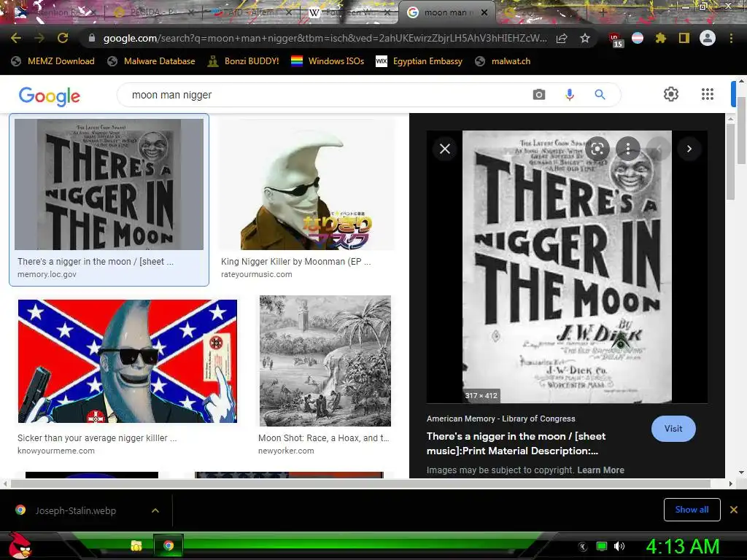Expand the Joseph-Stalin.webp download options chevron
Screen dimensions: 747x560
(x=155, y=510)
